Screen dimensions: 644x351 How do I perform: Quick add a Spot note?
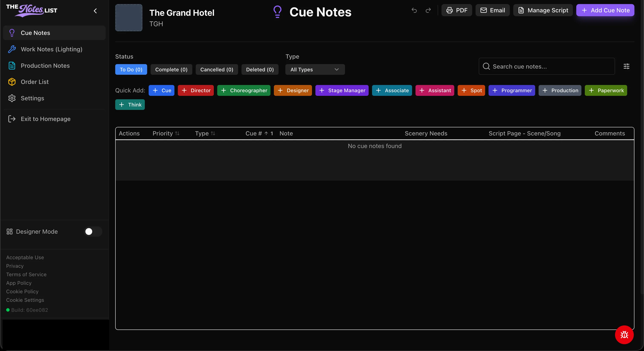tap(471, 90)
